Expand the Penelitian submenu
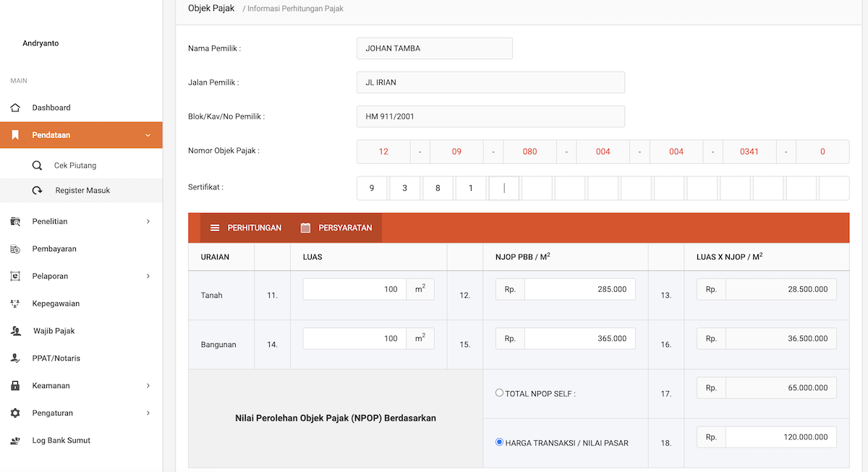 148,221
